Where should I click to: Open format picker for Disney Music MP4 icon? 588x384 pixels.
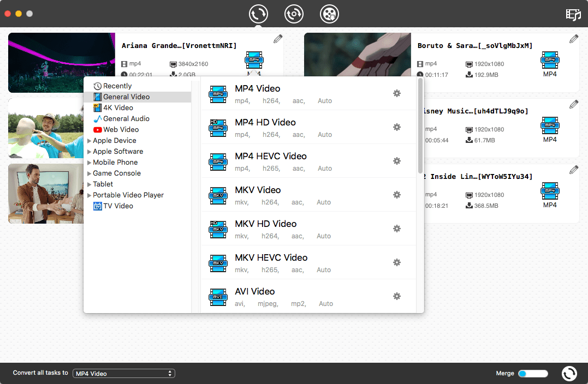click(x=550, y=125)
